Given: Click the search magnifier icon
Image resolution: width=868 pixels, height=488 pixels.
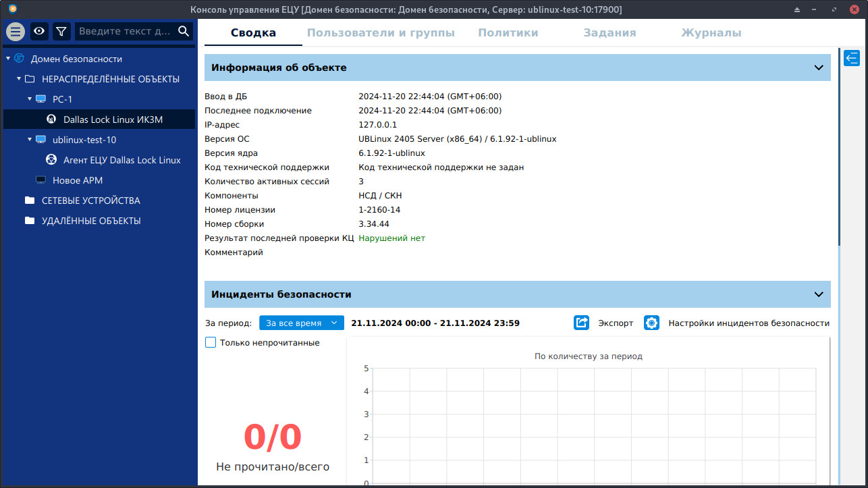Looking at the screenshot, I should [184, 31].
